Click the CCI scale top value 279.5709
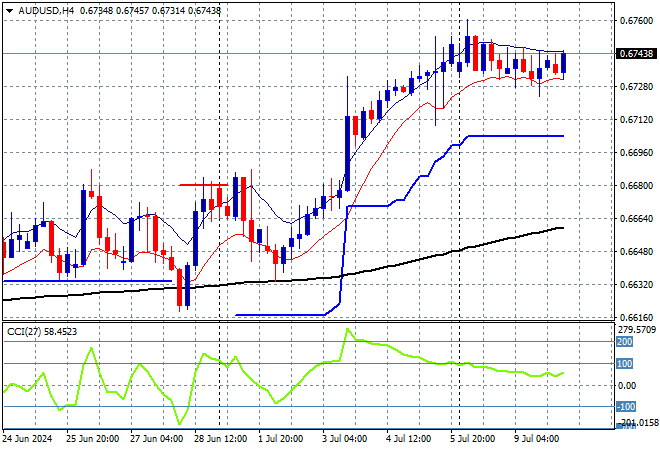The height and width of the screenshot is (450, 660). 636,328
